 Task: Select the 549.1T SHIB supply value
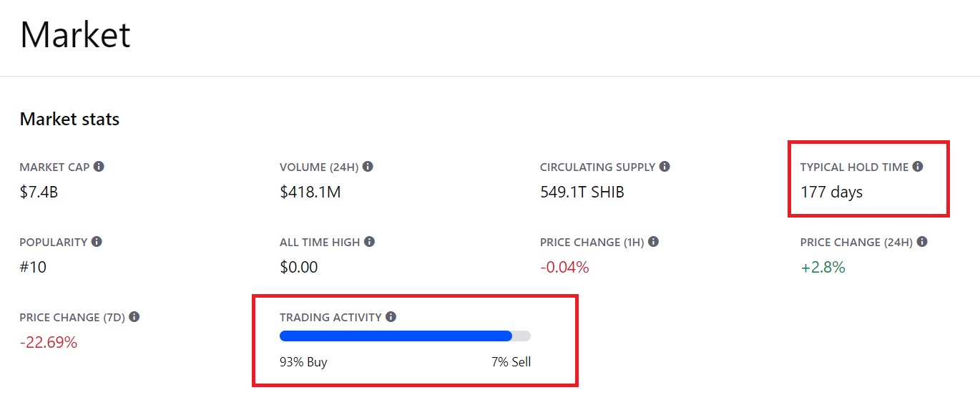582,192
